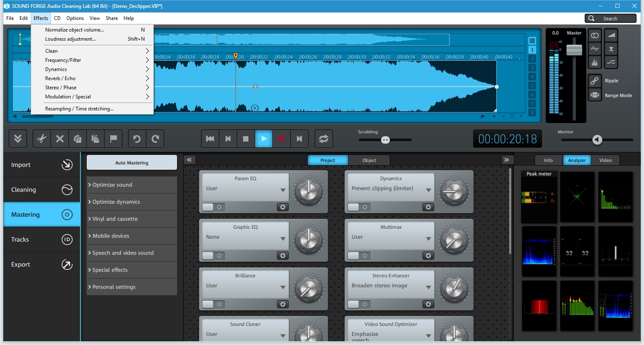Viewport: 644px width, 345px height.
Task: Open Dynamics preset dropdown
Action: click(428, 190)
